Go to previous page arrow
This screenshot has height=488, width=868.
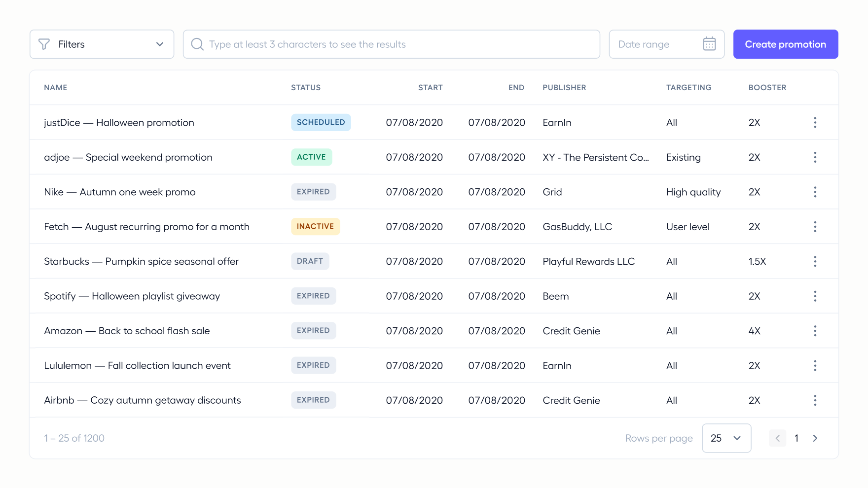click(x=777, y=438)
